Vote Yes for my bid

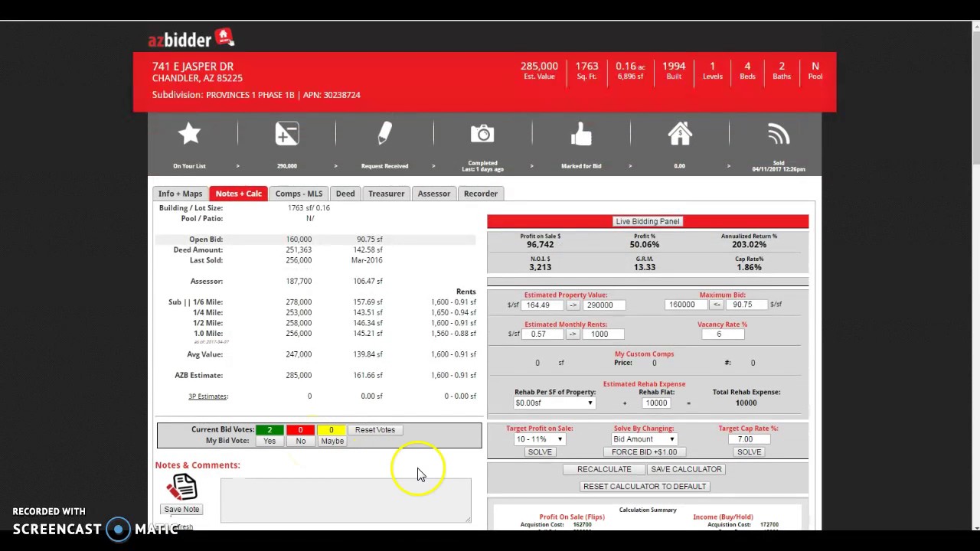tap(269, 441)
